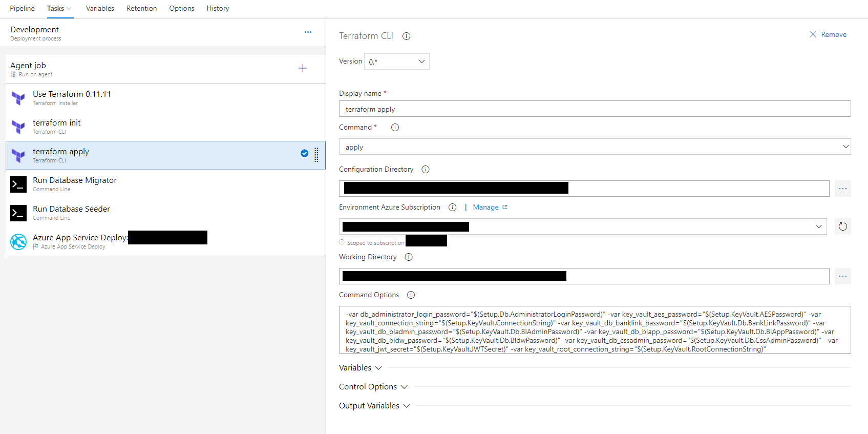This screenshot has width=868, height=434.
Task: Edit the Display name field
Action: 595,109
